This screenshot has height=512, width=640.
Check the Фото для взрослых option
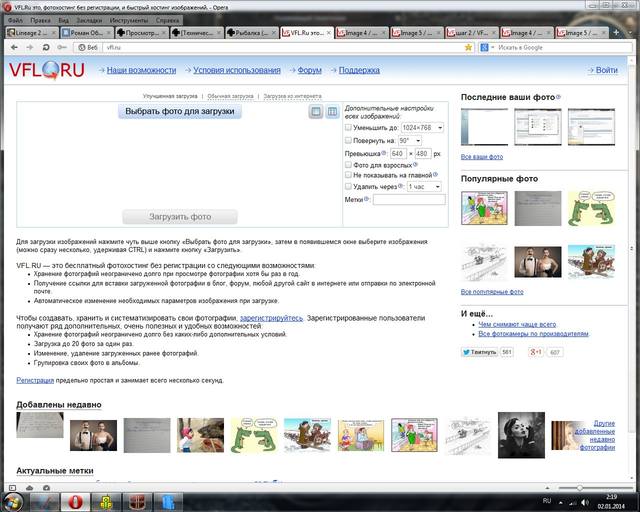click(x=348, y=165)
